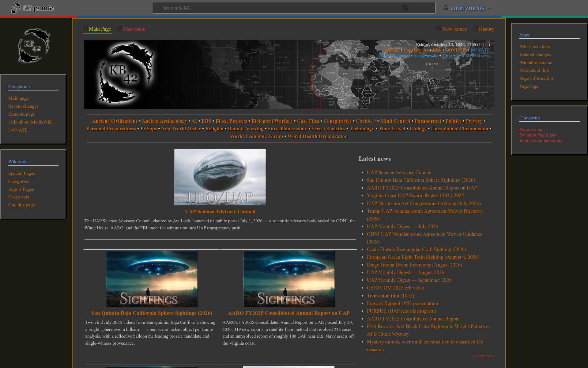Open Main page in Navigation sidebar

point(18,98)
